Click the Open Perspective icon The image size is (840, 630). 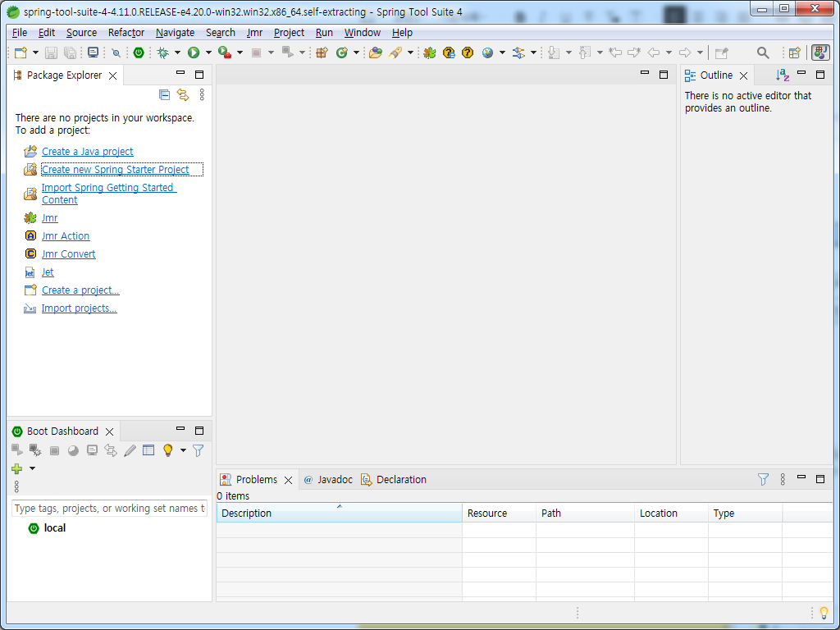tap(794, 52)
